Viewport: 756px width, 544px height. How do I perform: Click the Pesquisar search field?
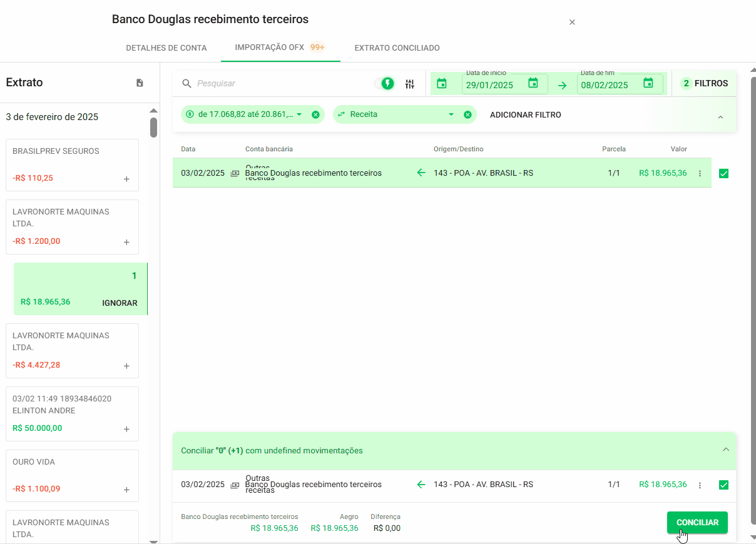point(282,83)
